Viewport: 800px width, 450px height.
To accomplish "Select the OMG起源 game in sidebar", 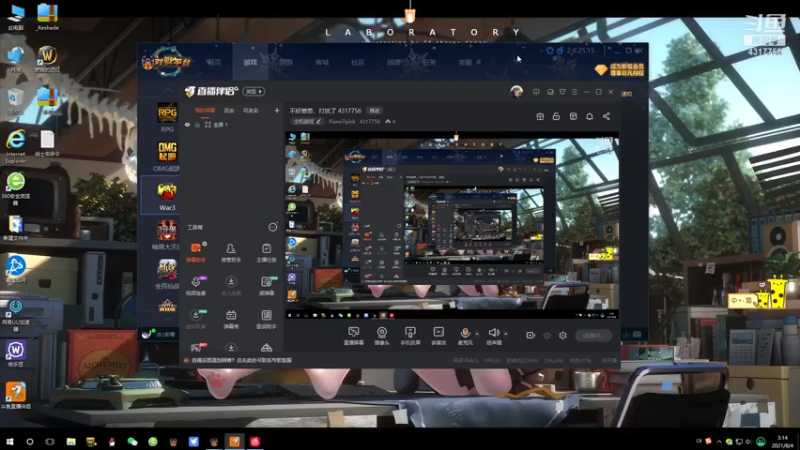I will [167, 156].
